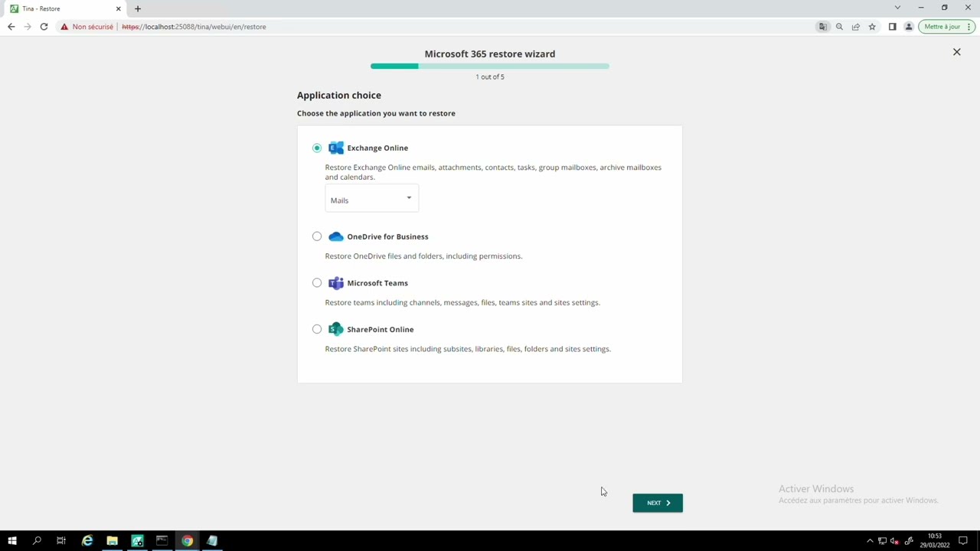This screenshot has width=980, height=551.
Task: Click the OneDrive for Business label
Action: [x=387, y=236]
